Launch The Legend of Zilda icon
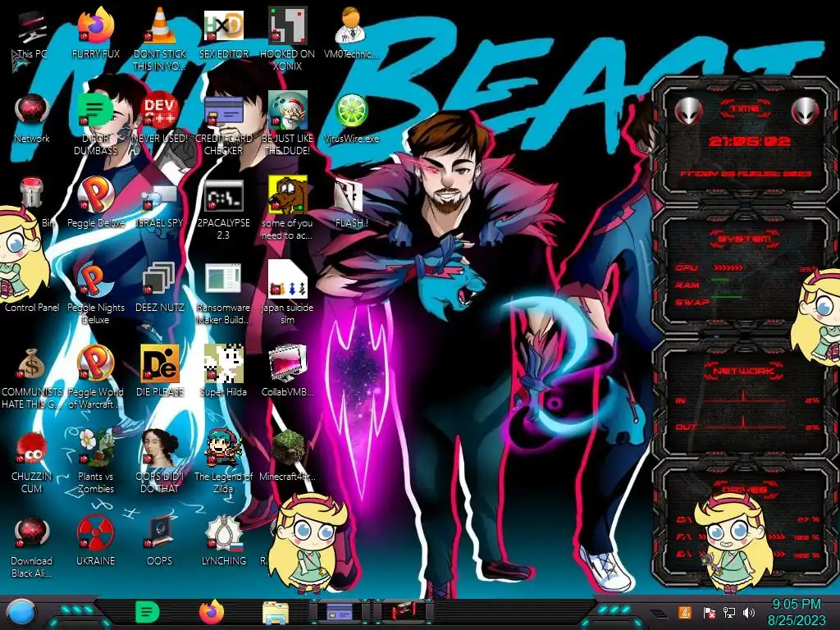Viewport: 840px width, 630px height. pyautogui.click(x=223, y=462)
